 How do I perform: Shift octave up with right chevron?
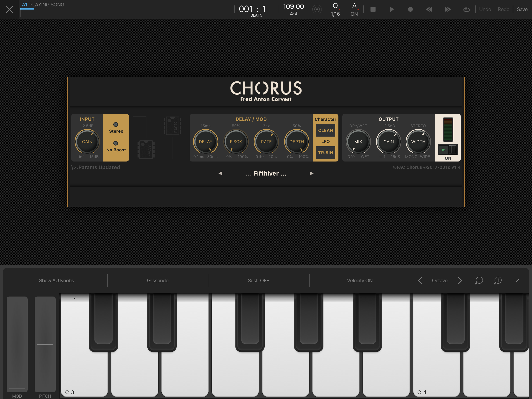point(460,280)
